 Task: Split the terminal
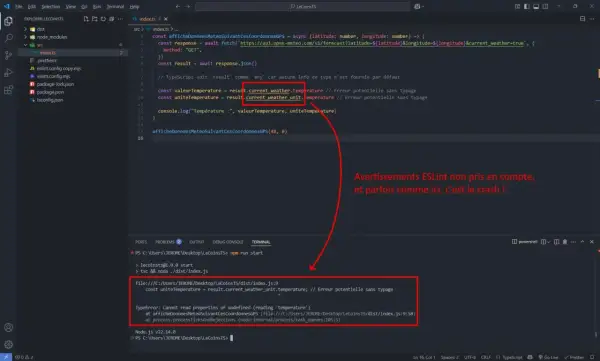556,242
